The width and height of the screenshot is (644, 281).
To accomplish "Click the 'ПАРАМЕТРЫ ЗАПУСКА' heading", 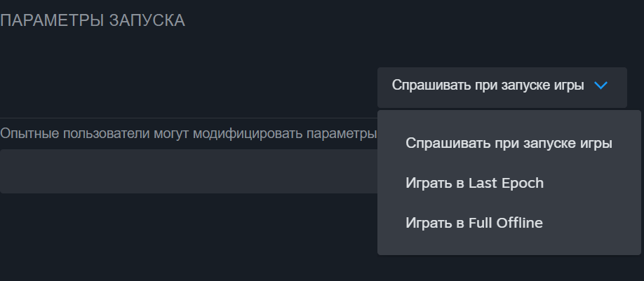I will click(x=93, y=21).
